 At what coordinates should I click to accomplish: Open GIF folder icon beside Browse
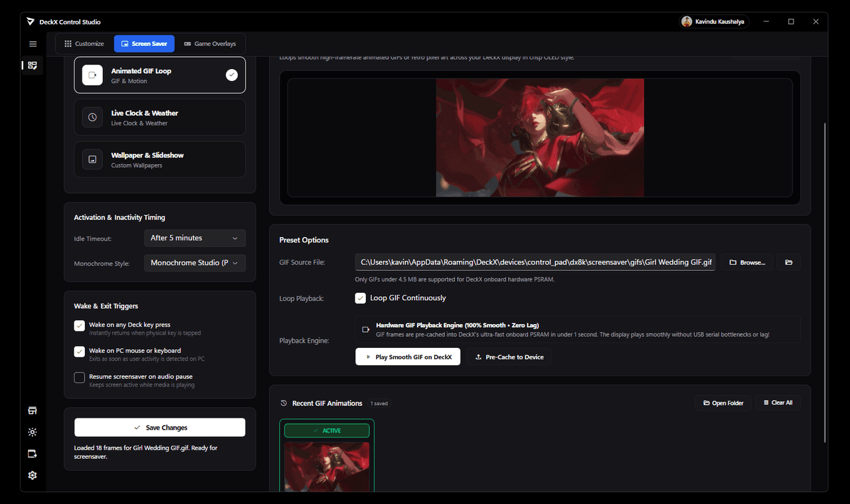pyautogui.click(x=789, y=262)
